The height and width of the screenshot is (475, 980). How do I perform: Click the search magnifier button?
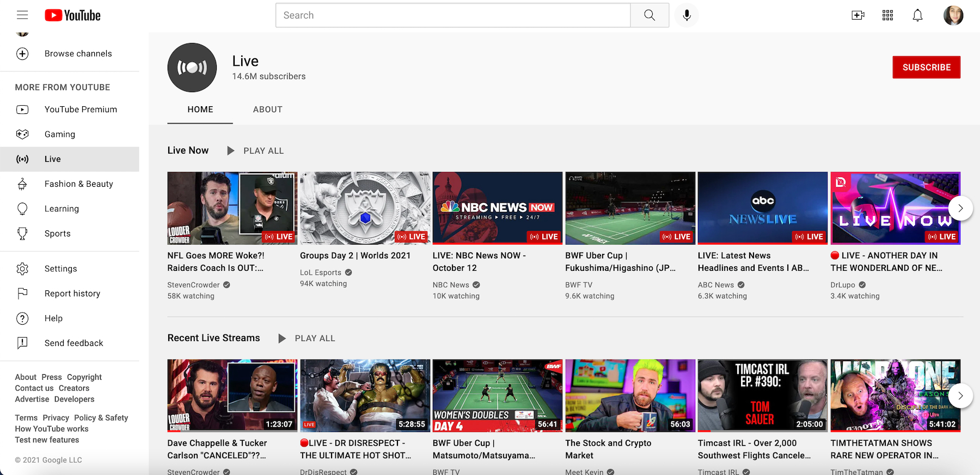650,15
